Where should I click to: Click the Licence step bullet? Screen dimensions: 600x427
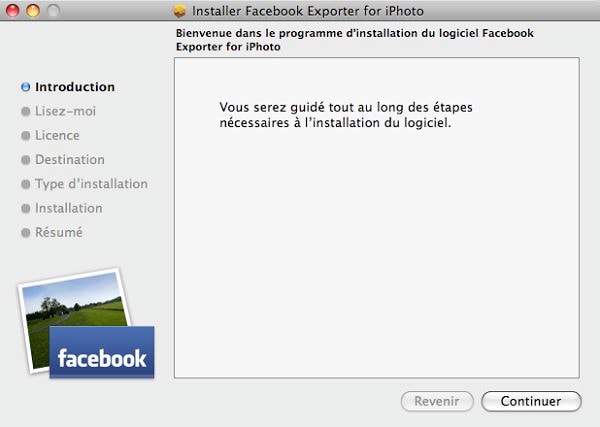[26, 136]
